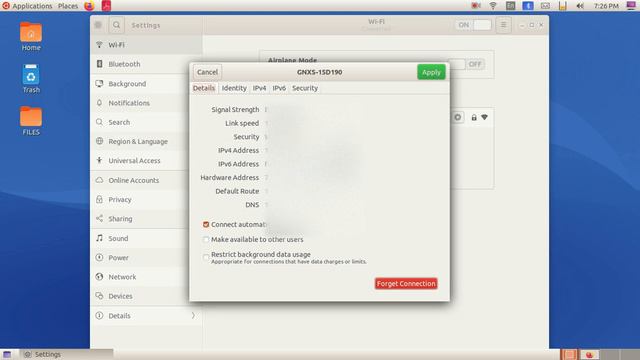Go to Notifications settings

tap(146, 103)
